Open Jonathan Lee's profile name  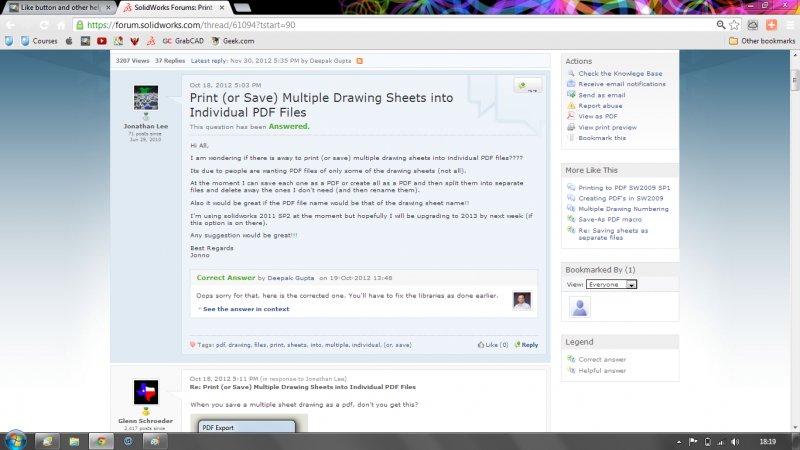click(145, 126)
